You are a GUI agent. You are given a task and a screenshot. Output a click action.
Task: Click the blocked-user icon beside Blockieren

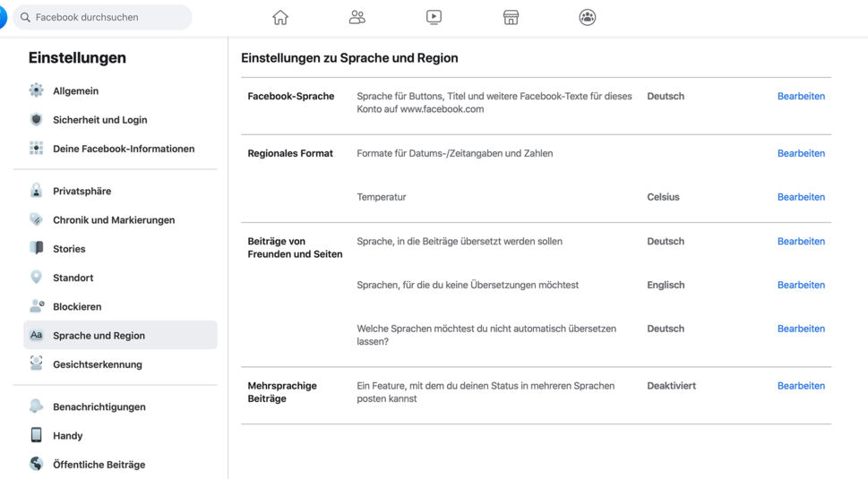click(37, 305)
